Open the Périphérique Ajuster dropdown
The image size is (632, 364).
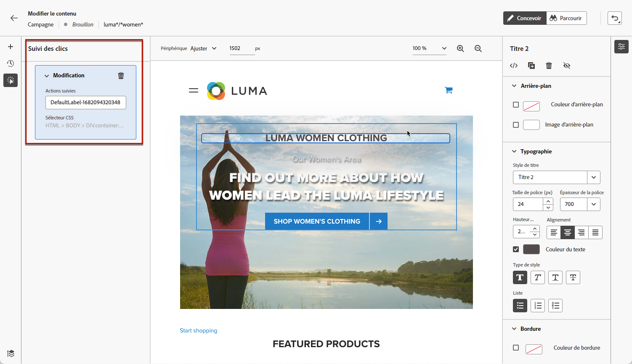point(204,48)
